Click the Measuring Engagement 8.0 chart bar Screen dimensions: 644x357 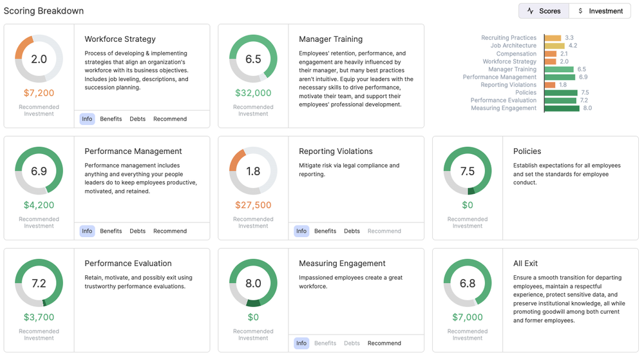click(x=562, y=108)
